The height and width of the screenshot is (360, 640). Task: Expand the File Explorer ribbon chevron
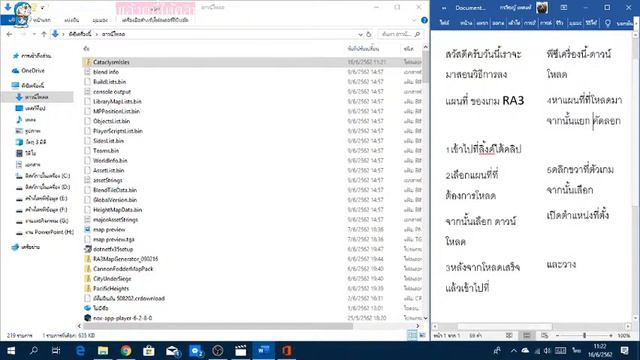click(414, 20)
